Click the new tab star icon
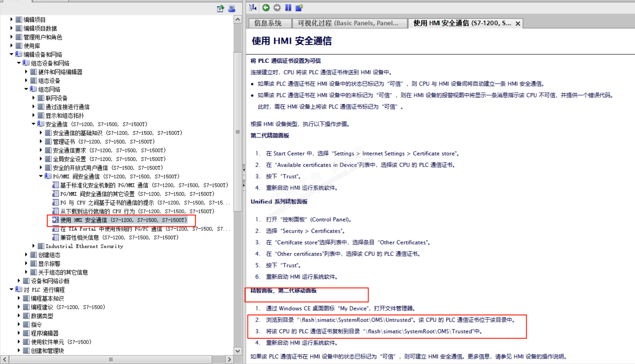 tap(299, 8)
